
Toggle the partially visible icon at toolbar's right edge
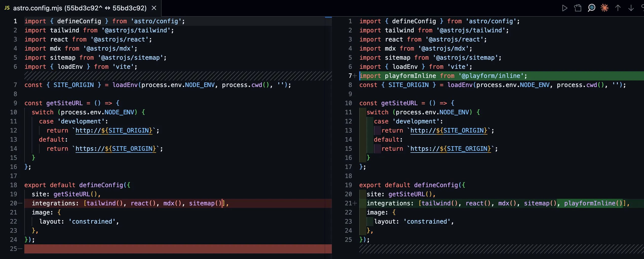tap(642, 8)
